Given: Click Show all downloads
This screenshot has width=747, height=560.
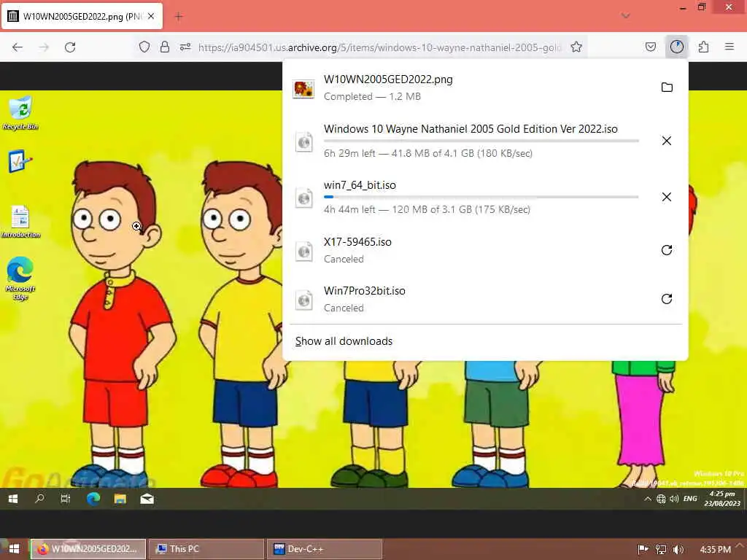Looking at the screenshot, I should point(344,341).
